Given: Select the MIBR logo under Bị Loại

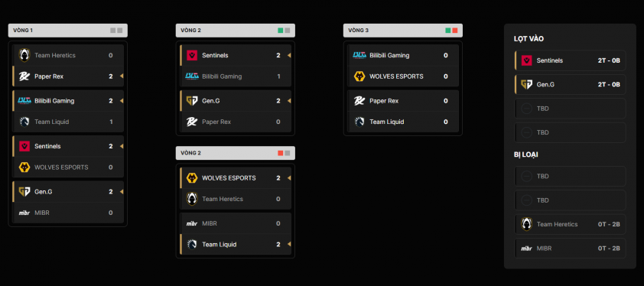Looking at the screenshot, I should point(526,249).
